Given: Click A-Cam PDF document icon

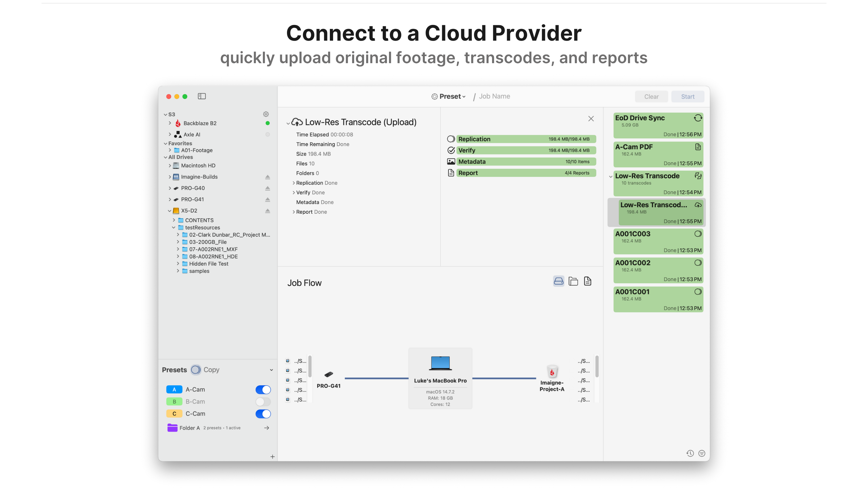Looking at the screenshot, I should click(x=698, y=147).
